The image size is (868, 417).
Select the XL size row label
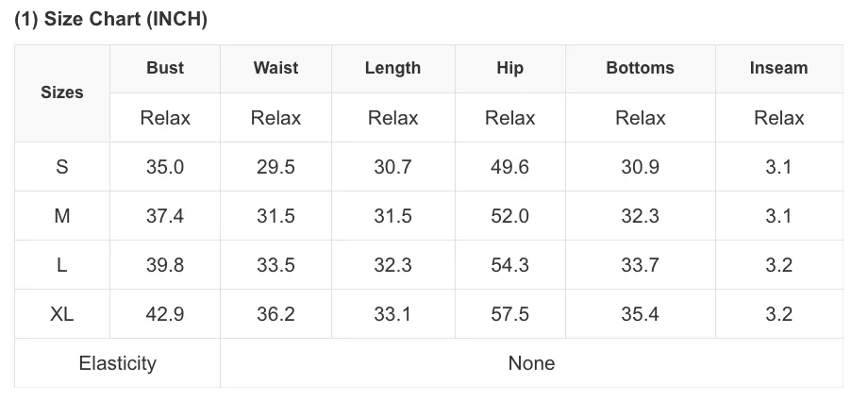tap(62, 314)
